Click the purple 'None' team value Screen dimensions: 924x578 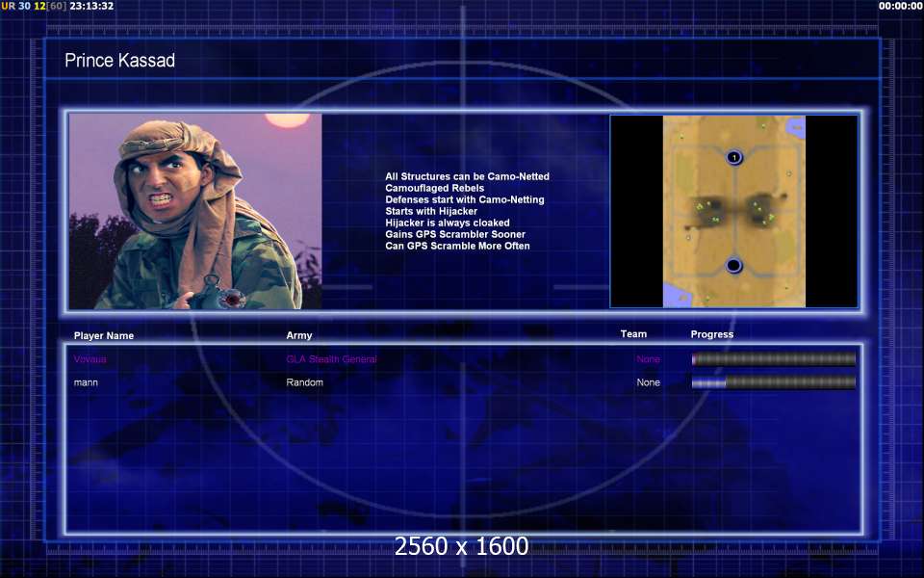[x=648, y=358]
